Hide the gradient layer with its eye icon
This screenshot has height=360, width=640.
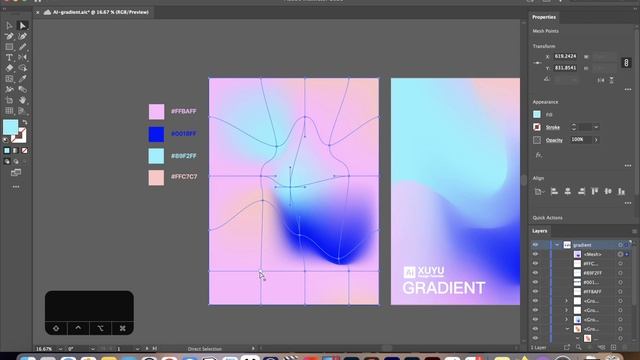(535, 245)
